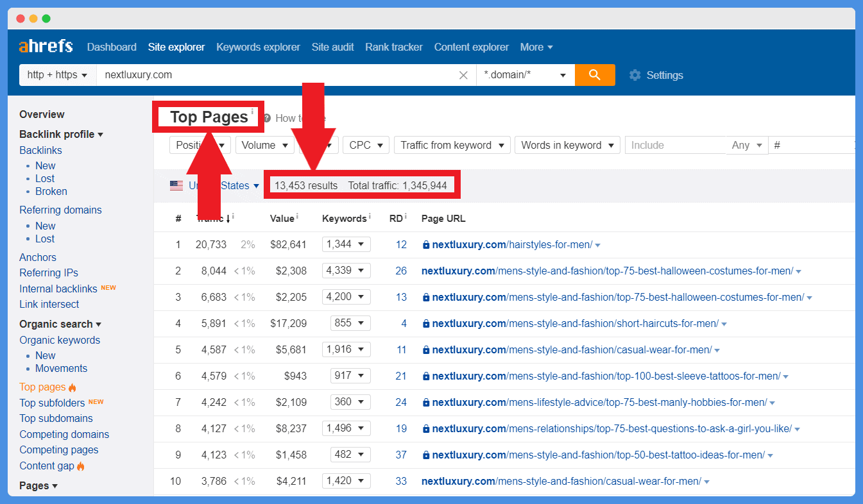This screenshot has height=504, width=863.
Task: Click lock icon beside top-50-best-tattoo-ideas URL
Action: pos(425,455)
